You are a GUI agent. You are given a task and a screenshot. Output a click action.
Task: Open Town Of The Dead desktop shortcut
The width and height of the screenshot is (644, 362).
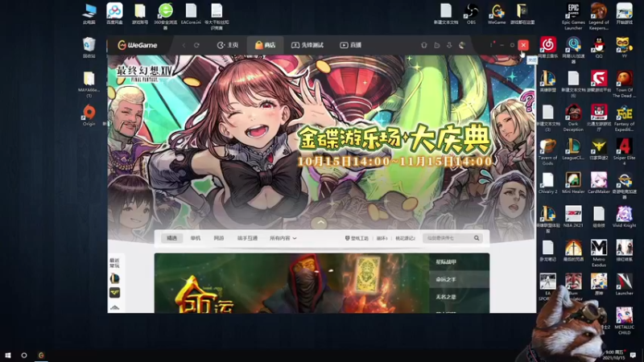coord(625,84)
